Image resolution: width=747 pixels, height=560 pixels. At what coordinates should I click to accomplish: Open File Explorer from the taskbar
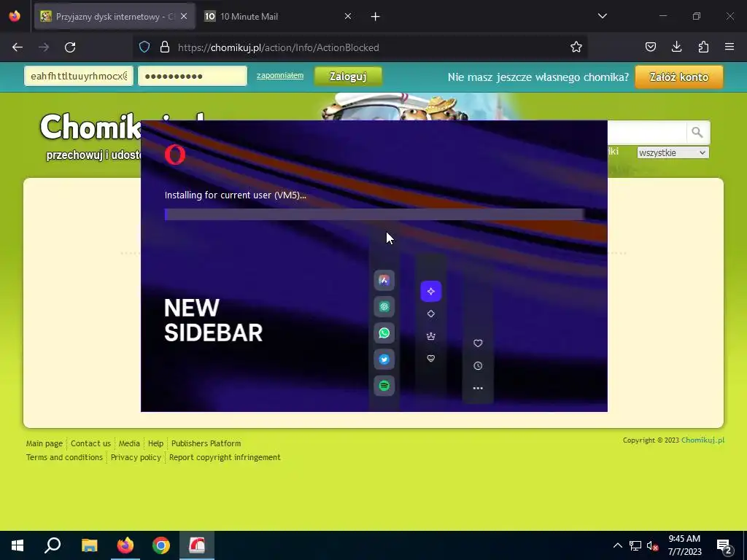click(90, 545)
